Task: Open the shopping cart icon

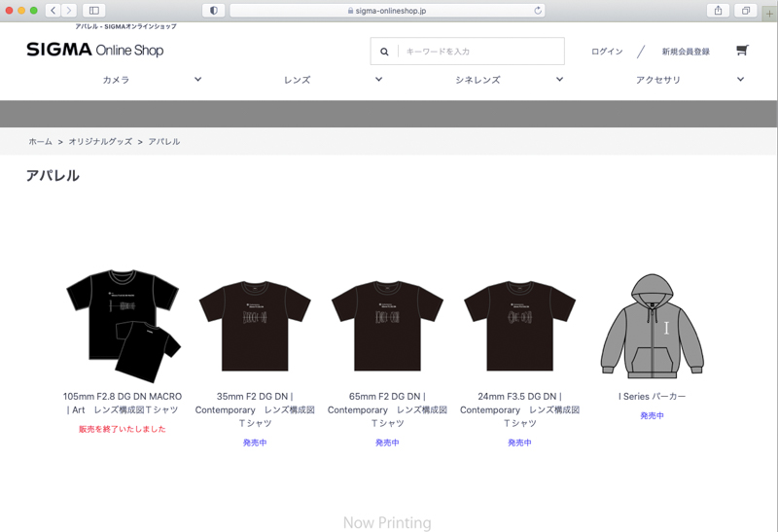Action: click(x=742, y=51)
